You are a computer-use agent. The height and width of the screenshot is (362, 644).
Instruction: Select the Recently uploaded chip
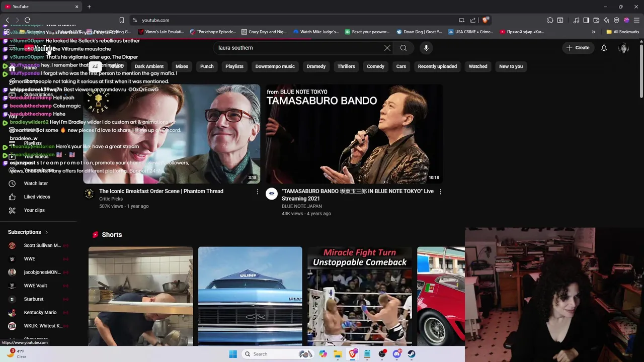click(x=437, y=66)
